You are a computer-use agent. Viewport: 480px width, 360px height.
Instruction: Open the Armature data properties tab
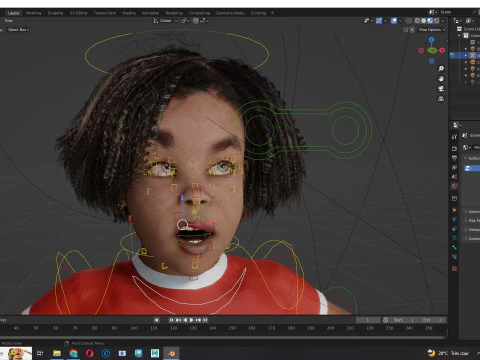(x=454, y=238)
